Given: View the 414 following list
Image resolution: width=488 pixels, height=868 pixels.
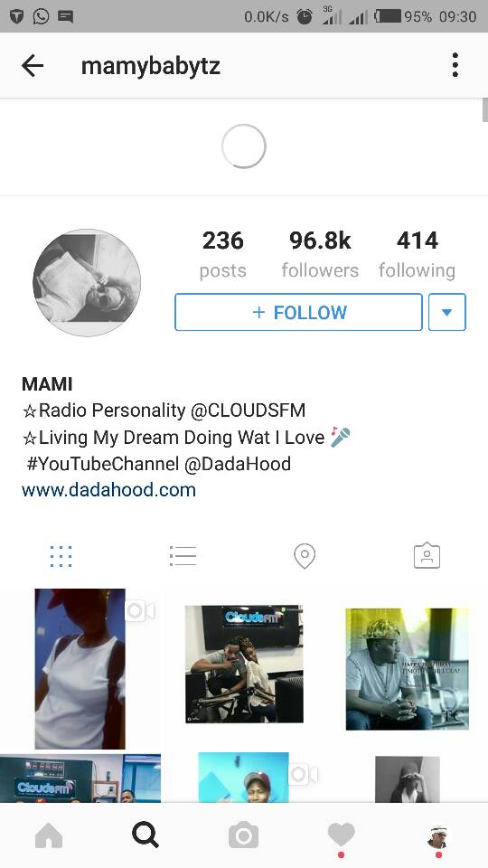Looking at the screenshot, I should [x=418, y=254].
